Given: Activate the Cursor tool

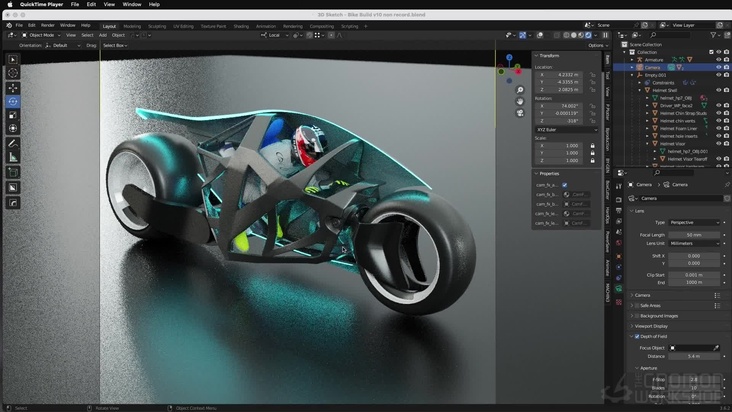Looking at the screenshot, I should tap(13, 73).
